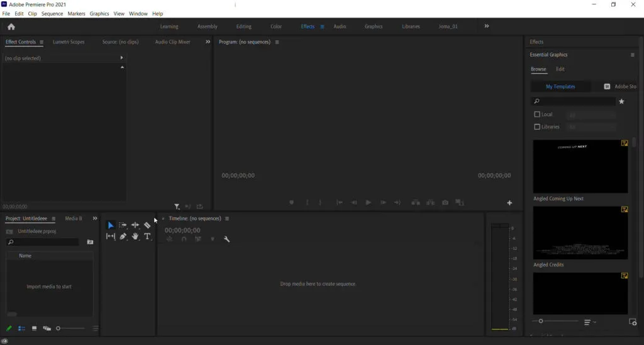Switch Project panel to Freeform View

[x=47, y=328]
